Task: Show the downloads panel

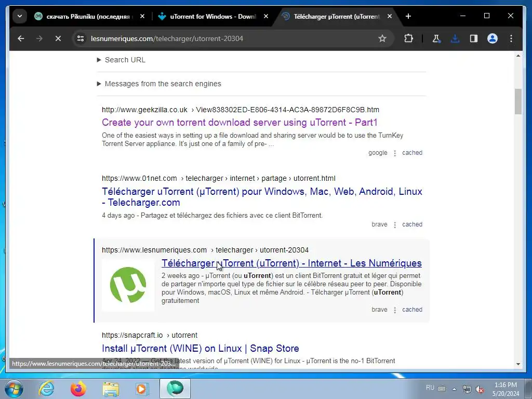Action: click(455, 38)
